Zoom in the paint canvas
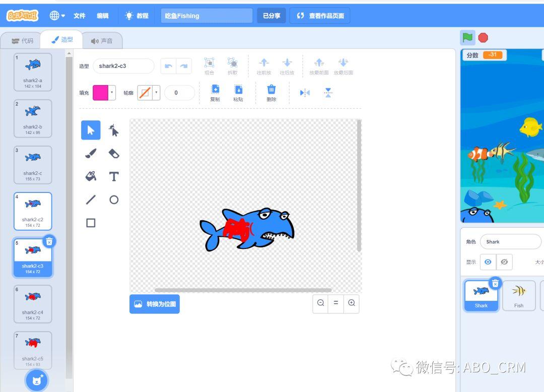The height and width of the screenshot is (392, 544). (x=352, y=303)
